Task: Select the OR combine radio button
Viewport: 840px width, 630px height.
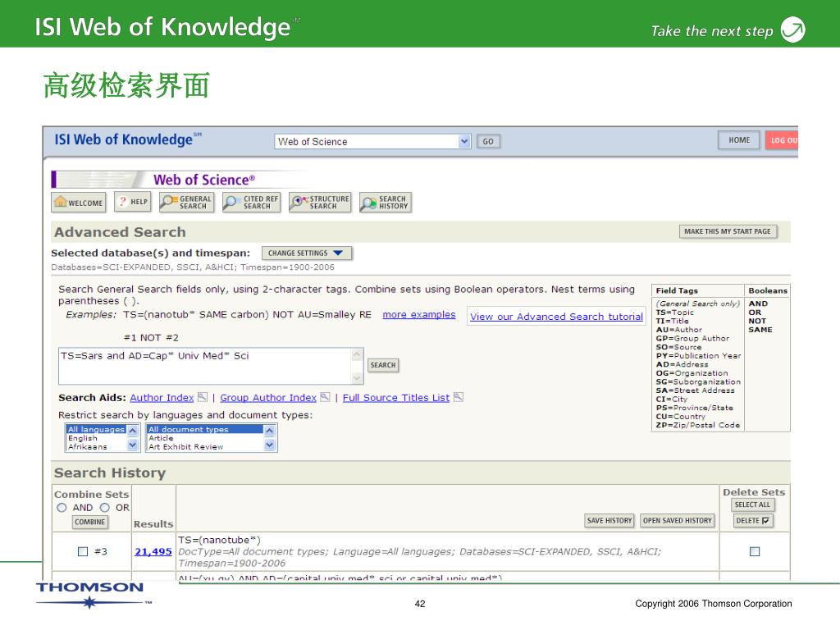Action: (104, 507)
